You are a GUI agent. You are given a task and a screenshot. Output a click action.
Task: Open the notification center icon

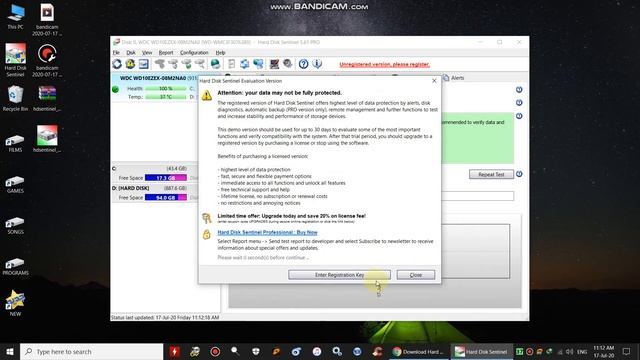tap(627, 351)
